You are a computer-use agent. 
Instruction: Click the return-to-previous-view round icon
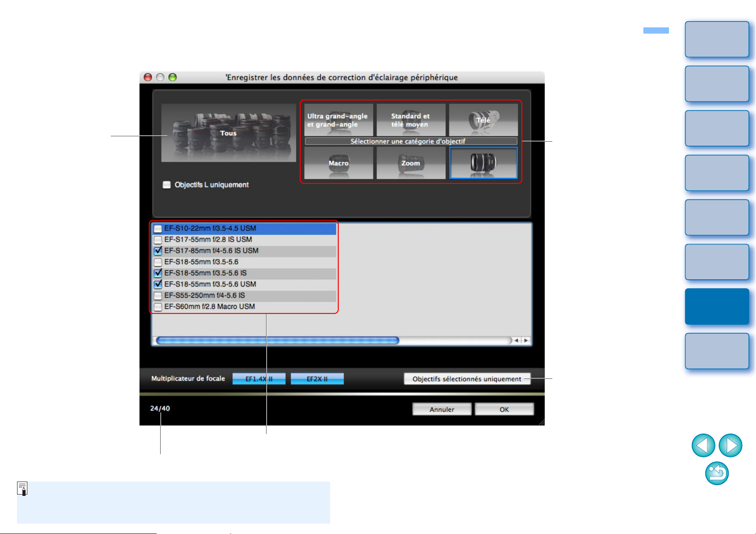coord(717,473)
